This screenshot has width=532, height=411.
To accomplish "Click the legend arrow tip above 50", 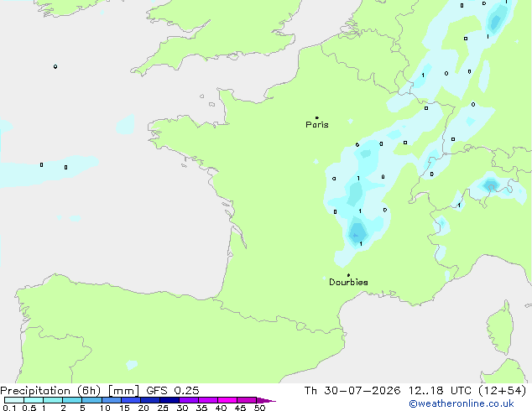I will [266, 400].
